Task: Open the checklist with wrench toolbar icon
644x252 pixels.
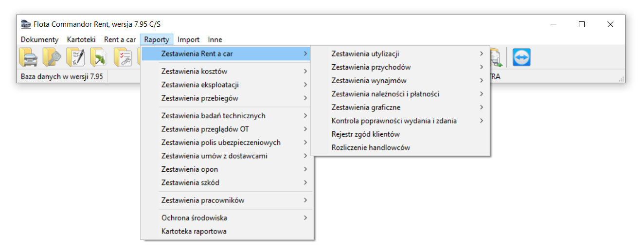Action: coord(123,57)
